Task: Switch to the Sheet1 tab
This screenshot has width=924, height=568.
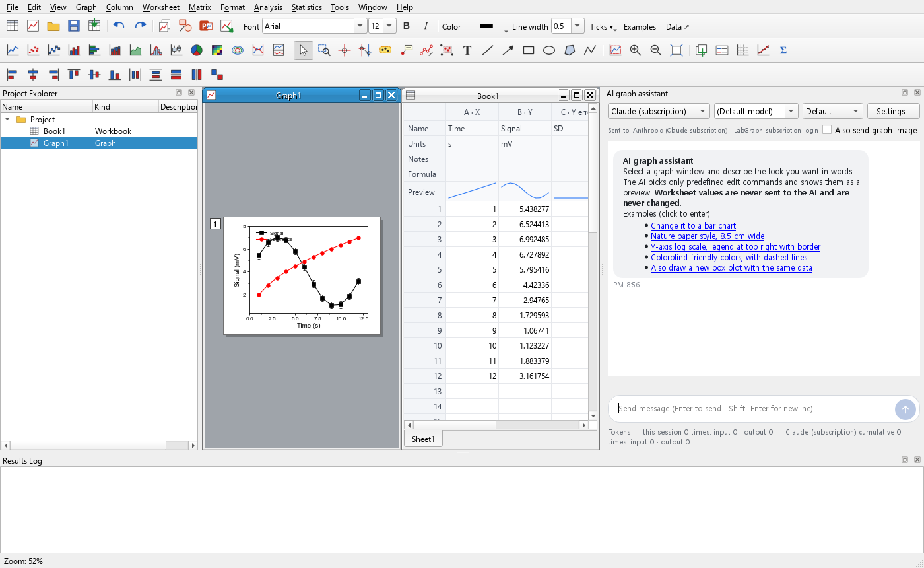Action: [x=423, y=439]
